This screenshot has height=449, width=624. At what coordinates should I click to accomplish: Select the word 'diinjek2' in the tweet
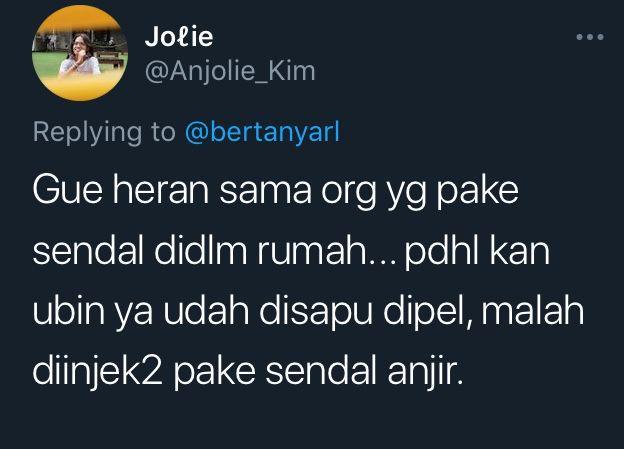click(98, 373)
